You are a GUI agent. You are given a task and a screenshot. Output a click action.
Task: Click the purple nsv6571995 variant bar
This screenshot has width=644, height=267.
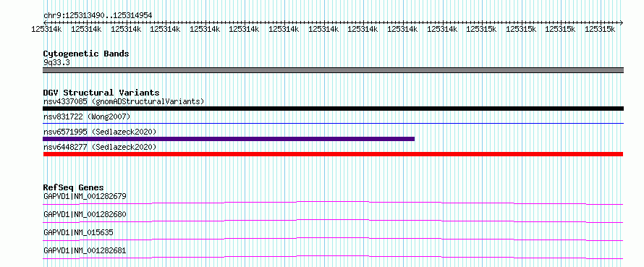coord(229,139)
